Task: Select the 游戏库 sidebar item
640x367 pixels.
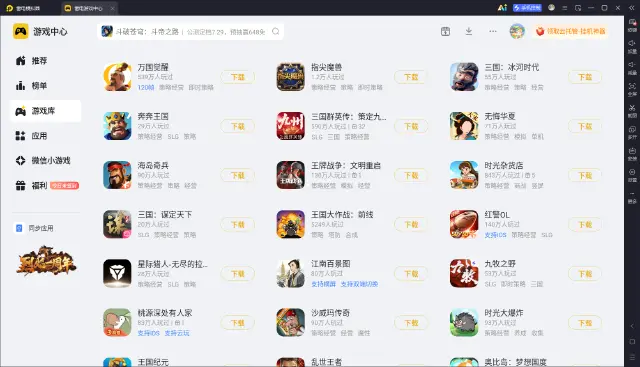Action: pyautogui.click(x=45, y=111)
